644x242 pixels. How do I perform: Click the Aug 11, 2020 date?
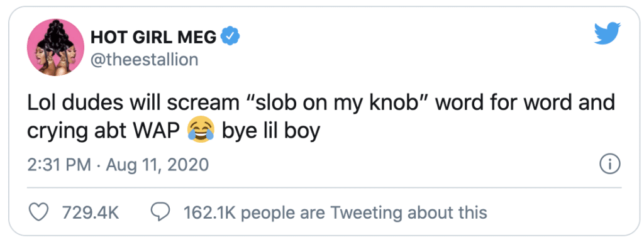(x=157, y=165)
